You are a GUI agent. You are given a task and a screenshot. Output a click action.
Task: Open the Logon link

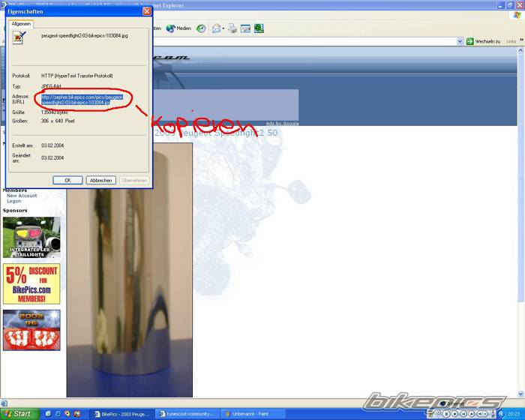tap(13, 201)
